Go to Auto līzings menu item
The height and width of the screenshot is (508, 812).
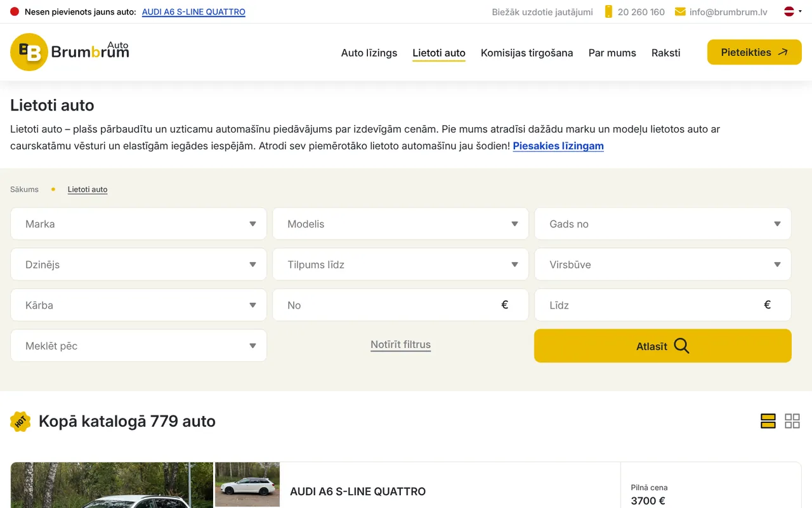(369, 53)
